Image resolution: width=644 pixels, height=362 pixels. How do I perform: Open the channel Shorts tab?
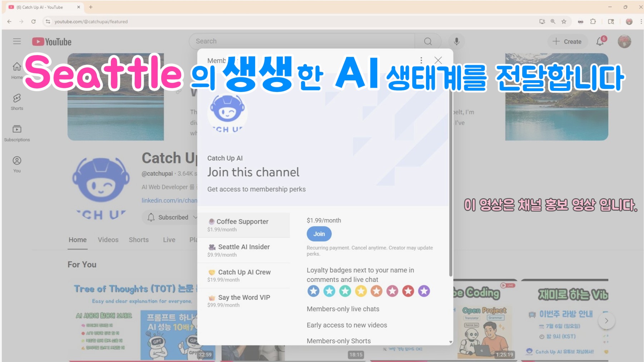click(x=139, y=240)
